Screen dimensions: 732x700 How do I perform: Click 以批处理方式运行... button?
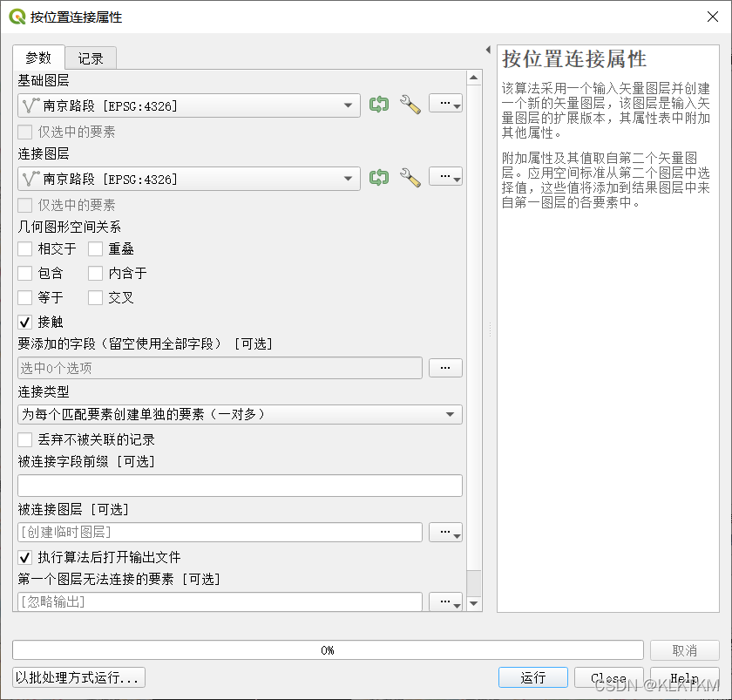tap(79, 677)
